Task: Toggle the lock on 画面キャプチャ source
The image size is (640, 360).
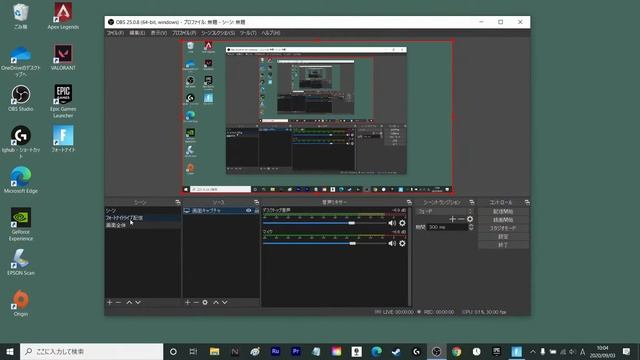Action: 256,211
